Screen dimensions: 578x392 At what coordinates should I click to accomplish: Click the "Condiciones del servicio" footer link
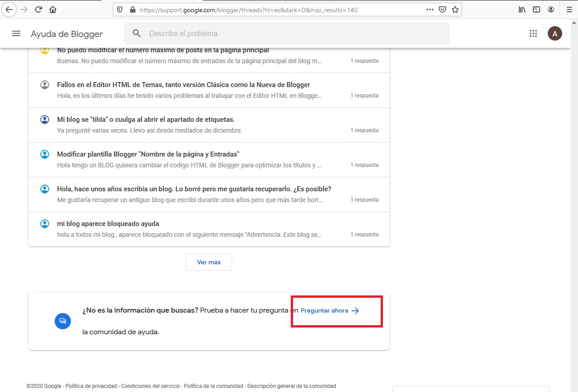150,386
